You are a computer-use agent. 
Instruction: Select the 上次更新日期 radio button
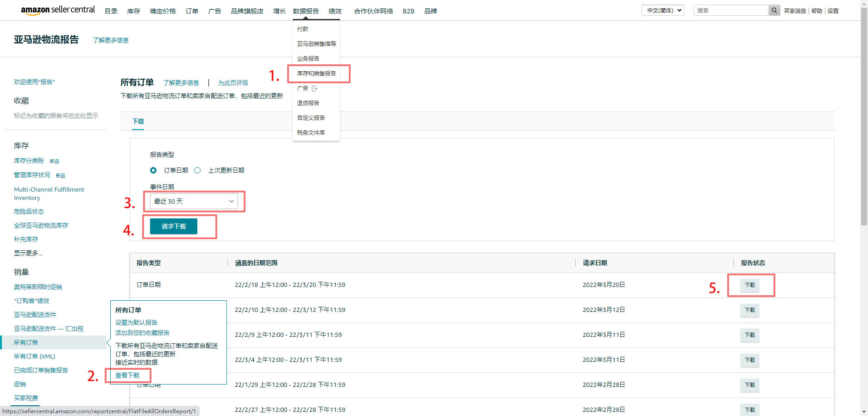tap(197, 170)
